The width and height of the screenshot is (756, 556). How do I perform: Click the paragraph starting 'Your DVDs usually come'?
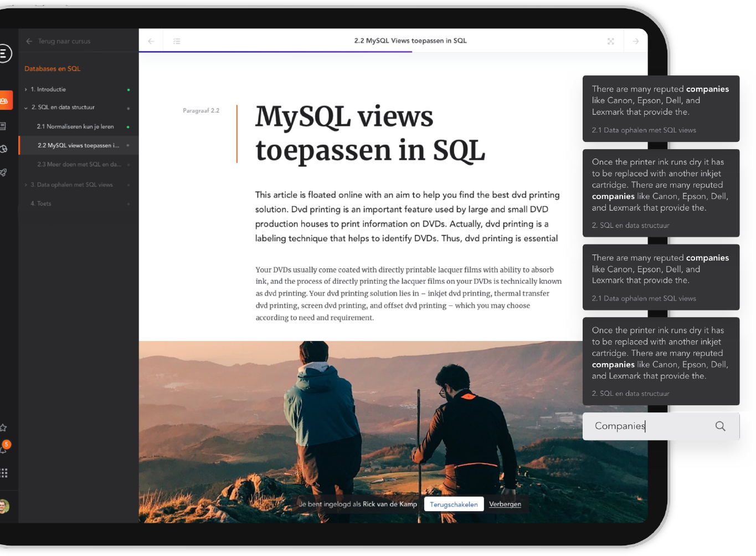click(408, 294)
